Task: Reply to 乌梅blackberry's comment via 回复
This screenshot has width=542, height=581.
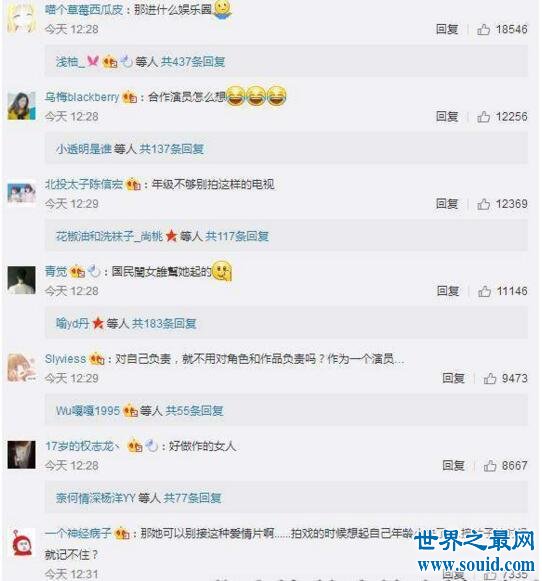Action: pos(447,117)
